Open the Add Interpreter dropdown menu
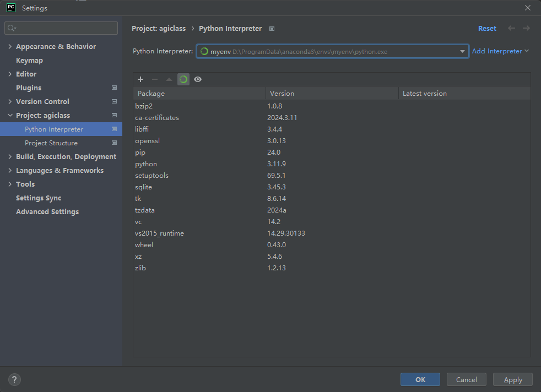Image resolution: width=541 pixels, height=392 pixels. click(500, 51)
